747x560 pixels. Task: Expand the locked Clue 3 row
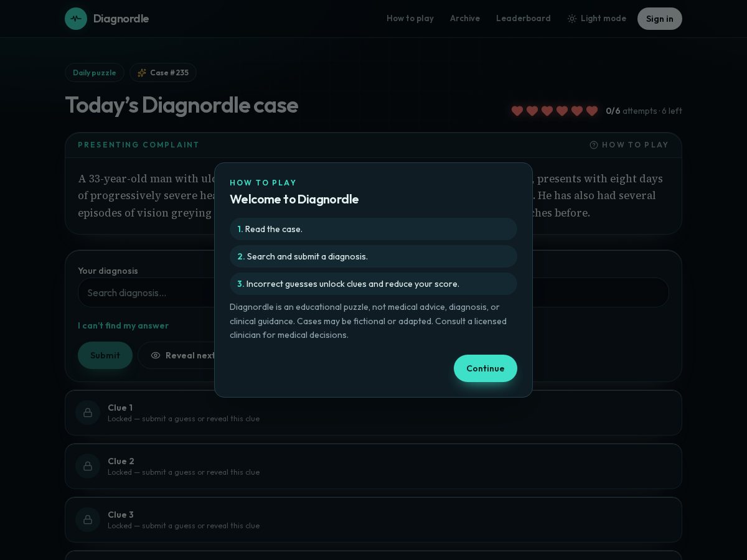coord(374,520)
